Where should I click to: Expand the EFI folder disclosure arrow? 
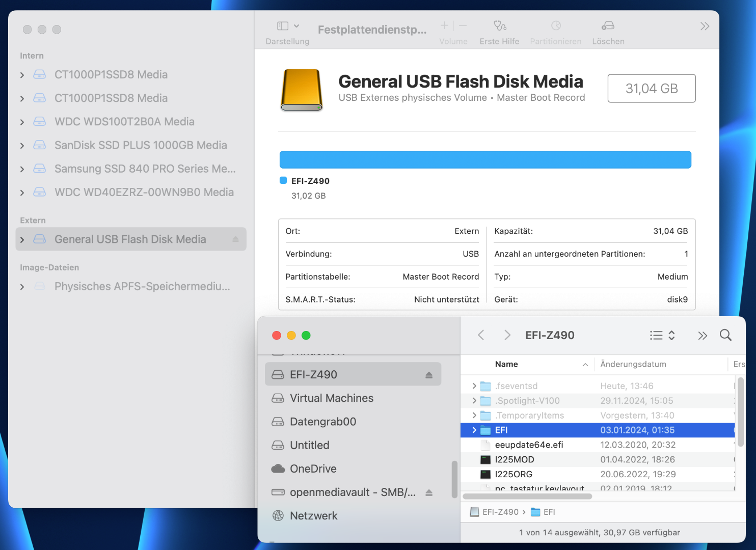click(474, 430)
